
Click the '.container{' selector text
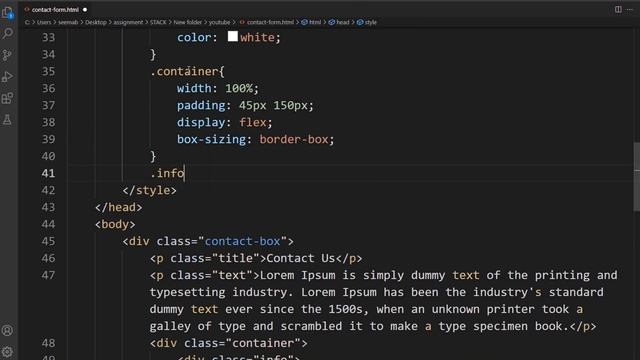tap(187, 71)
